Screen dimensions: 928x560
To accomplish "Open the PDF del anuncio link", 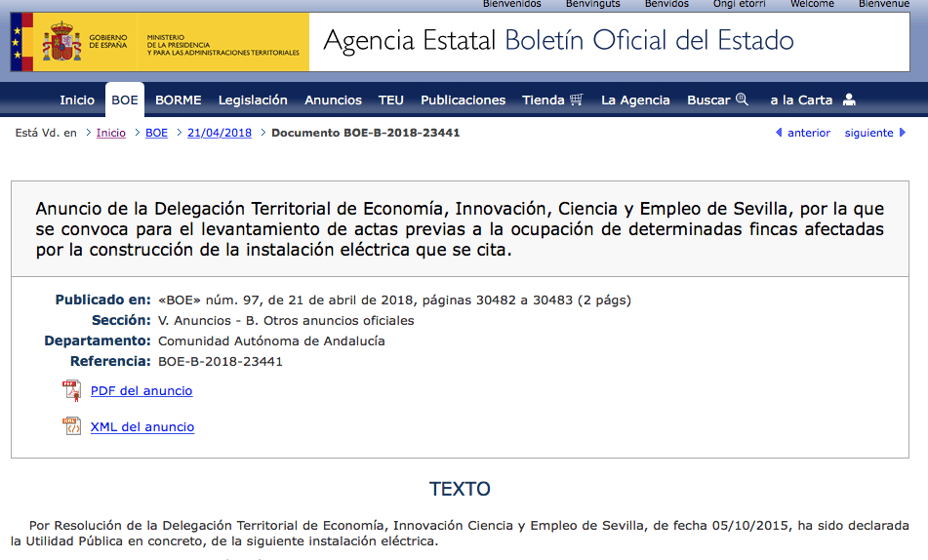I will click(141, 390).
